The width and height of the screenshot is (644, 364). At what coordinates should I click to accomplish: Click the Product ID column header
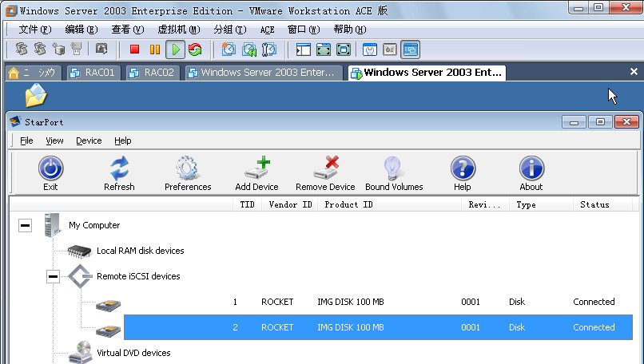tap(389, 204)
